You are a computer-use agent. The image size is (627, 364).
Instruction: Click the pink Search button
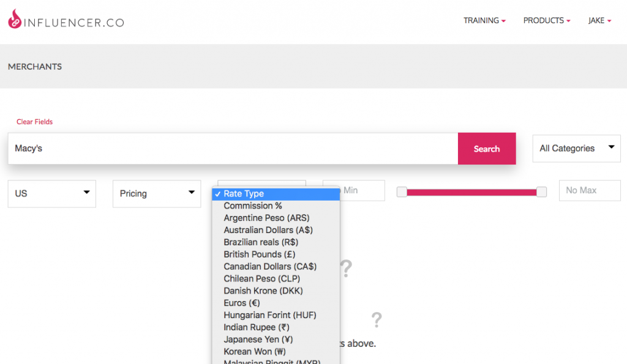[x=487, y=149]
